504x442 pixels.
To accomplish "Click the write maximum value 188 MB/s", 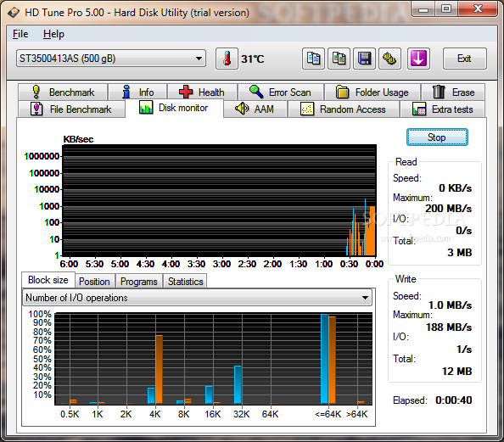I will tap(449, 327).
